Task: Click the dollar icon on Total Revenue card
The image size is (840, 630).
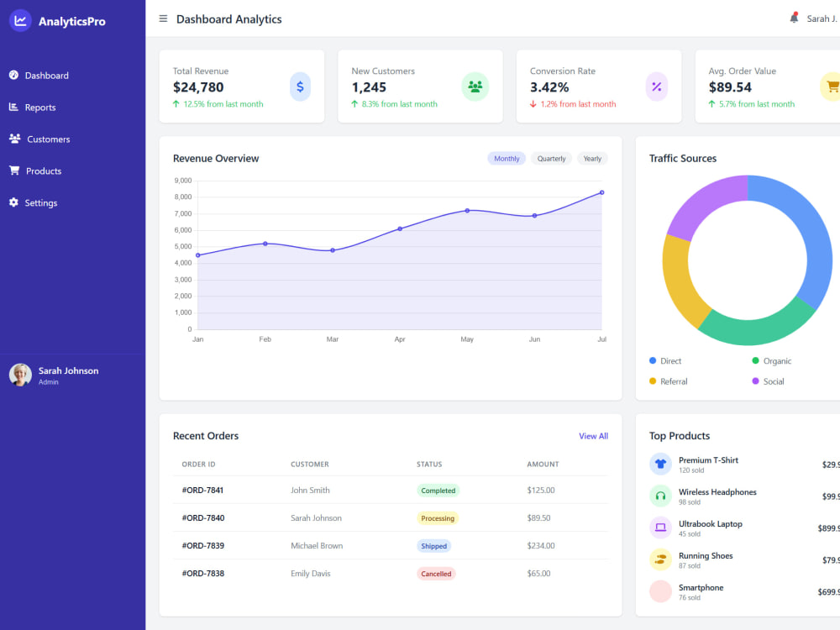Action: tap(300, 87)
